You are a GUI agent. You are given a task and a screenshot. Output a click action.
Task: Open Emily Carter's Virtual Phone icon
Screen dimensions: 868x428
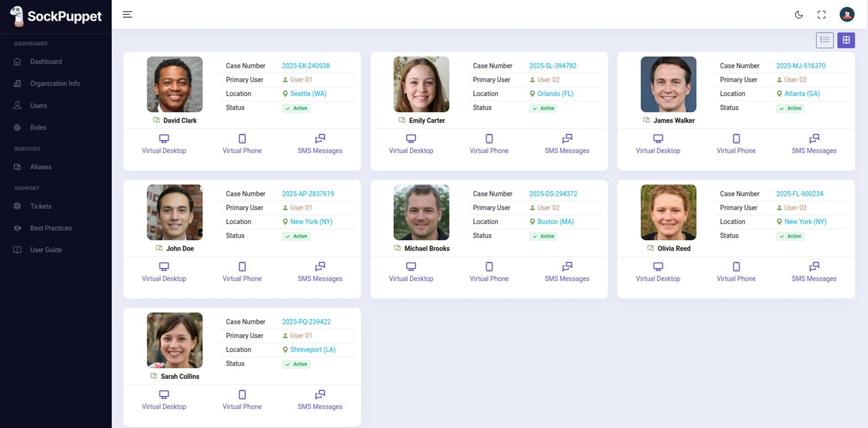[x=489, y=139]
